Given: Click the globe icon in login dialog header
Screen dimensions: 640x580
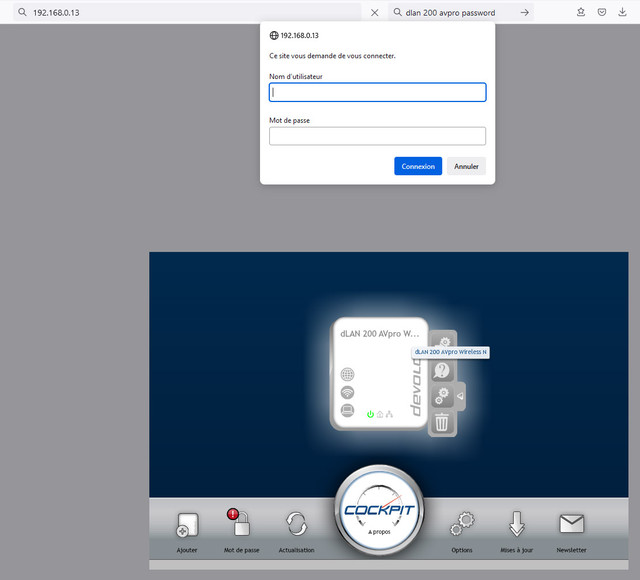Looking at the screenshot, I should pos(274,36).
